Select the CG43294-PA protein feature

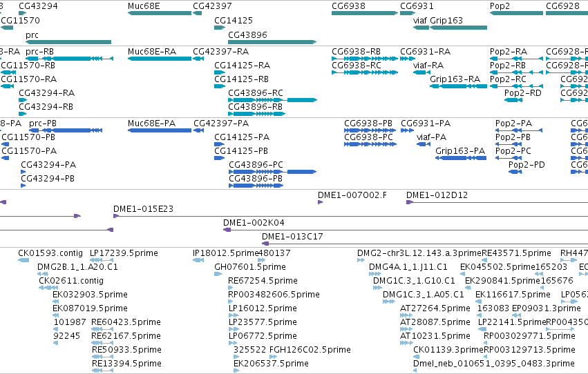(23, 172)
